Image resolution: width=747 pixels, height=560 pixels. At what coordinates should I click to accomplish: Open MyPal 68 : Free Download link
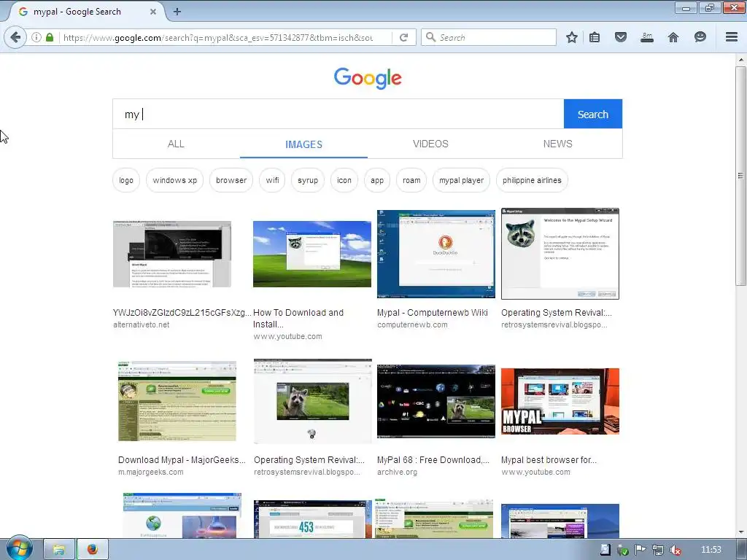tap(433, 459)
